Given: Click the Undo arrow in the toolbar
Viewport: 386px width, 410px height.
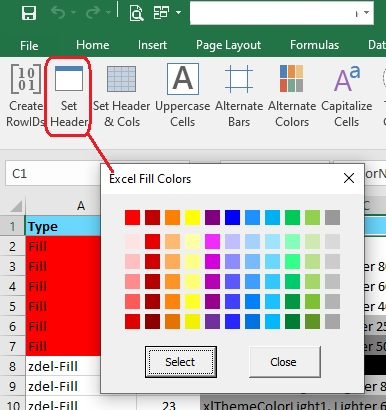Looking at the screenshot, I should pyautogui.click(x=59, y=13).
